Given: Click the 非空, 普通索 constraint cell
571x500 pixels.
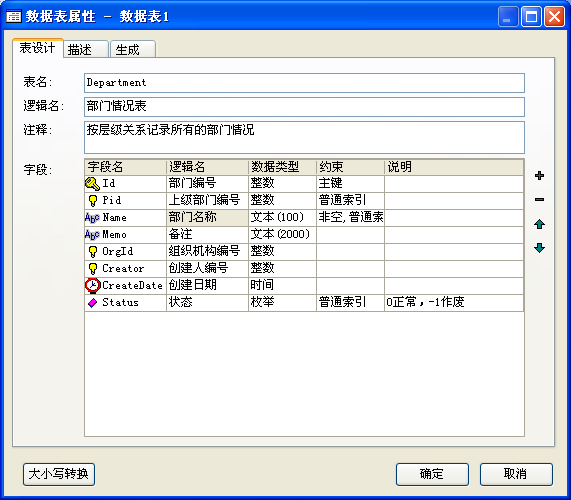Looking at the screenshot, I should (350, 218).
